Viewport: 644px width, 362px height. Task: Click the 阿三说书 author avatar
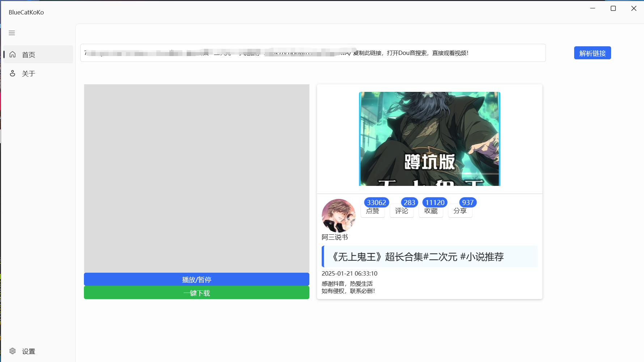point(339,216)
